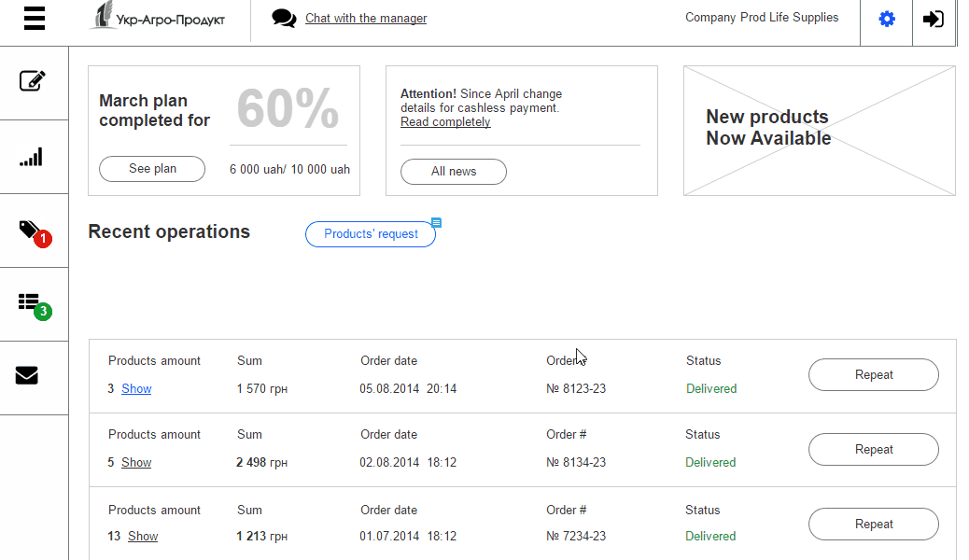
Task: Repeat order № 8123-23
Action: click(873, 375)
